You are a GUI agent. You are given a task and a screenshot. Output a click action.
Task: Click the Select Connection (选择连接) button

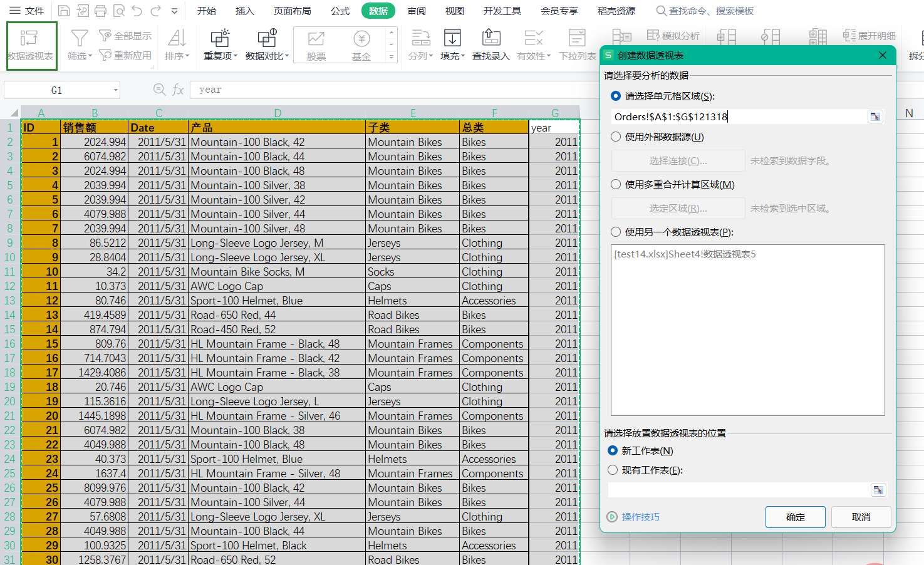pyautogui.click(x=678, y=161)
